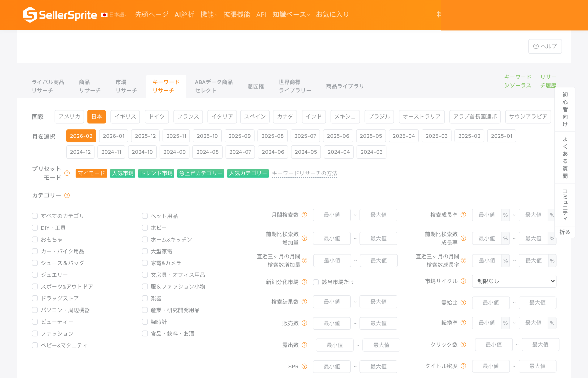Click the 需給比 help icon
588x378 pixels.
(x=464, y=302)
